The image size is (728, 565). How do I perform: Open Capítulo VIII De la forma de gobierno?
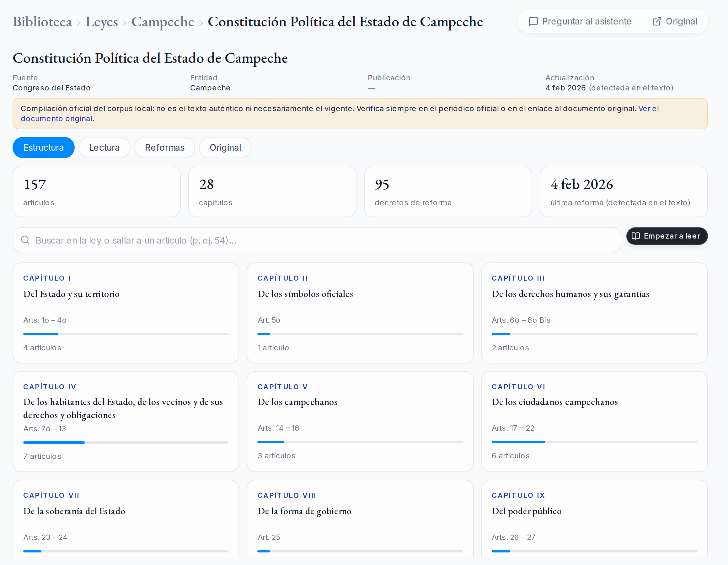point(360,519)
